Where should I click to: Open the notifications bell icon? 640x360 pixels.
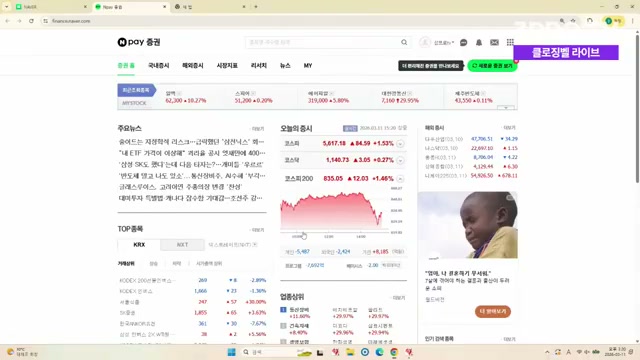coord(479,42)
